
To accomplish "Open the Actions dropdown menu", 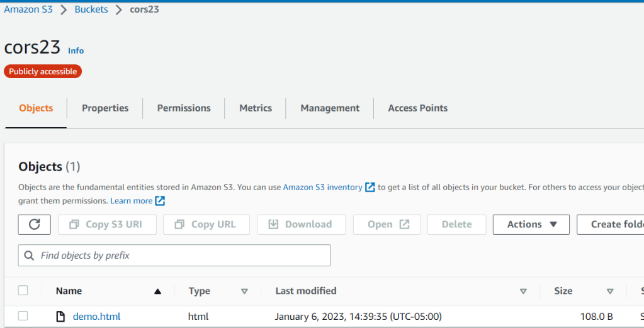I will tap(531, 225).
